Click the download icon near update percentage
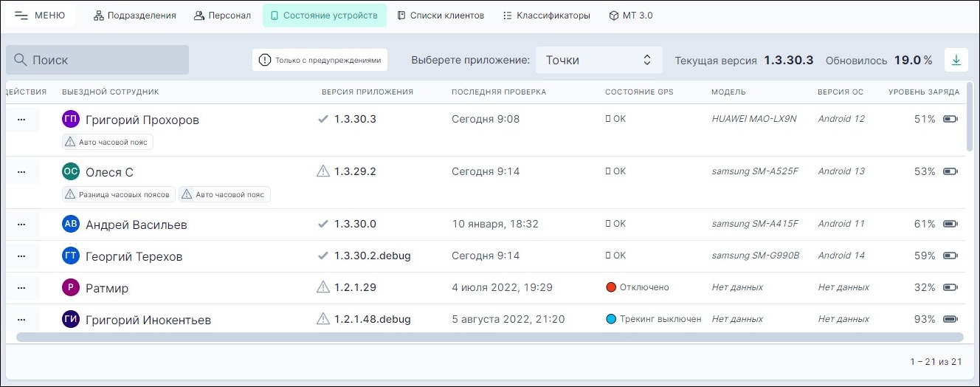This screenshot has width=980, height=387. coord(956,60)
